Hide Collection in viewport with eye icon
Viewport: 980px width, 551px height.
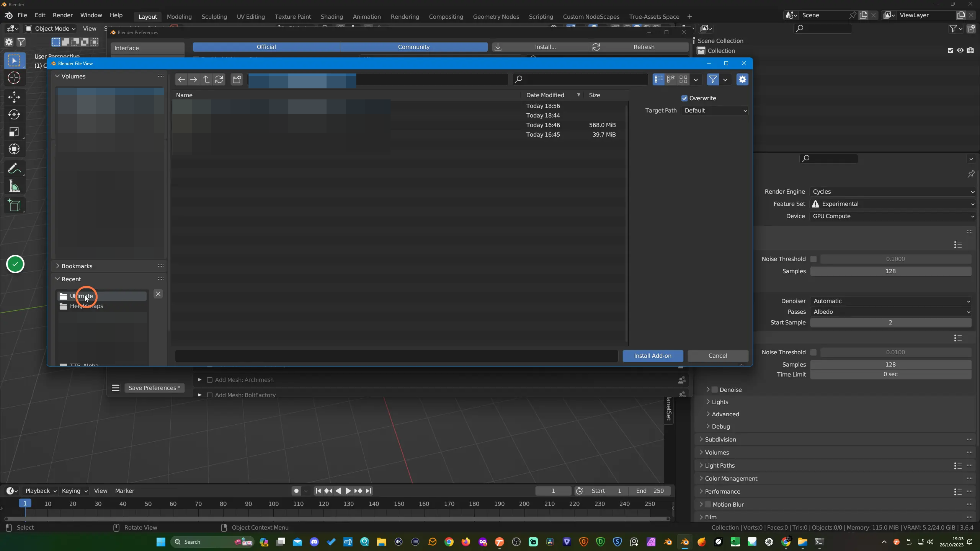960,51
